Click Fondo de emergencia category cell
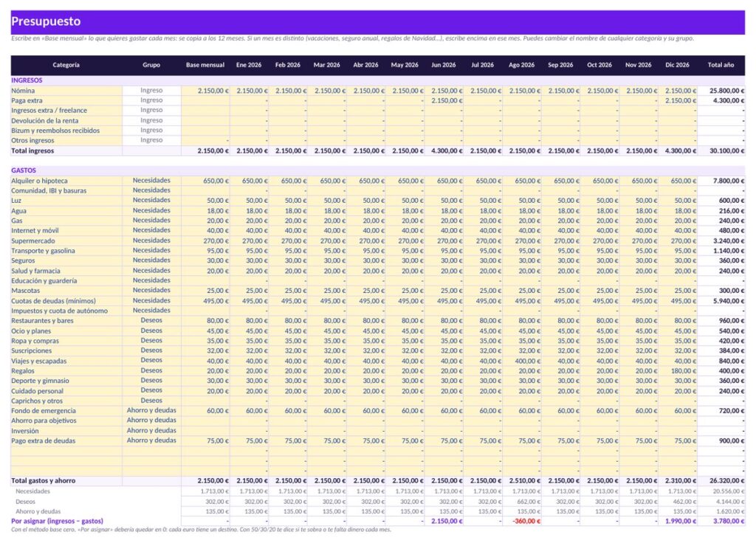The width and height of the screenshot is (756, 543). click(66, 411)
